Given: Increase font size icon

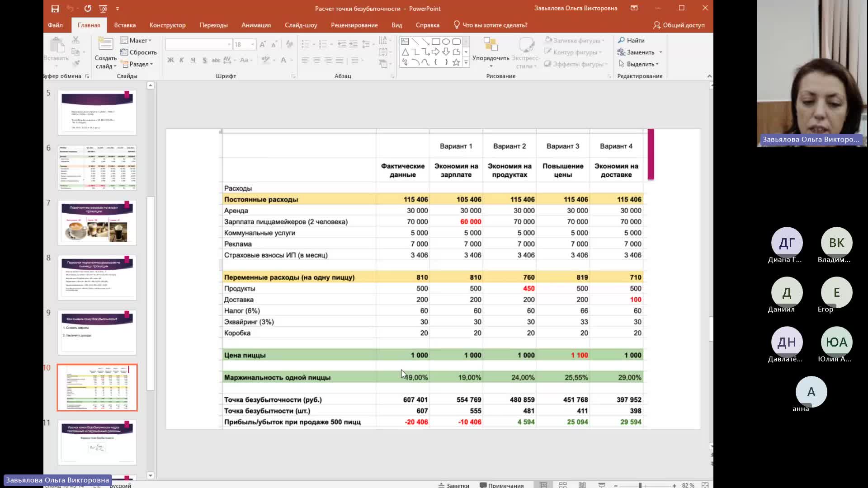Looking at the screenshot, I should pyautogui.click(x=262, y=44).
